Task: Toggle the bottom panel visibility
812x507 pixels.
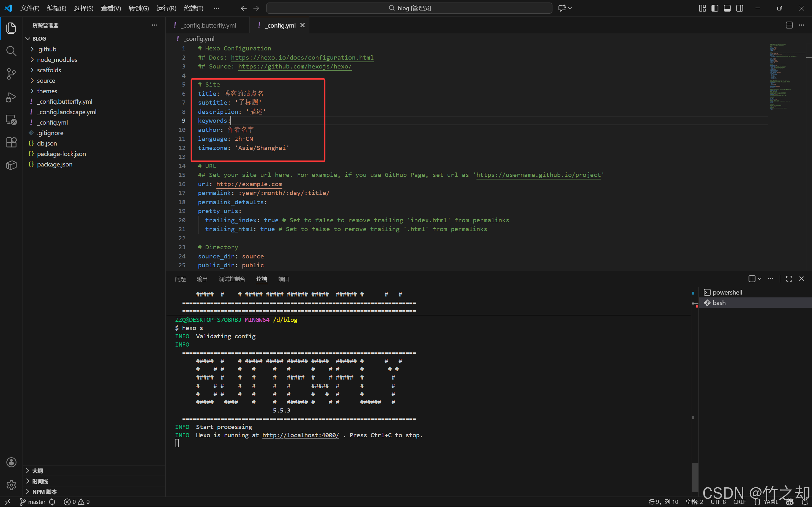Action: (727, 8)
